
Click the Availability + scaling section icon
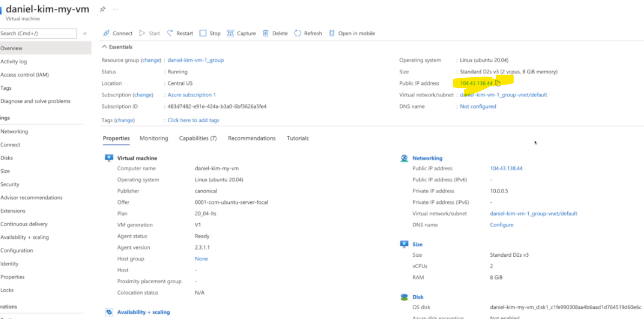tap(109, 312)
